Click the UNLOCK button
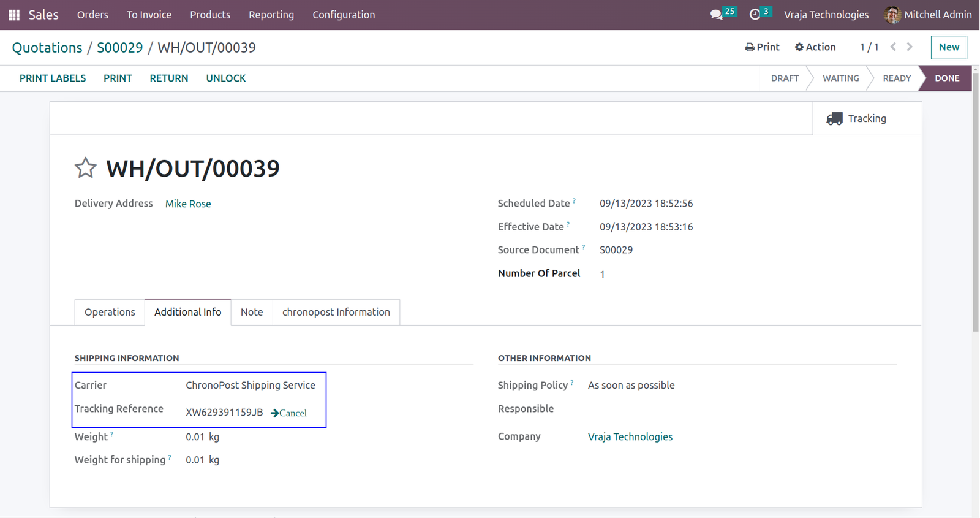 tap(226, 78)
